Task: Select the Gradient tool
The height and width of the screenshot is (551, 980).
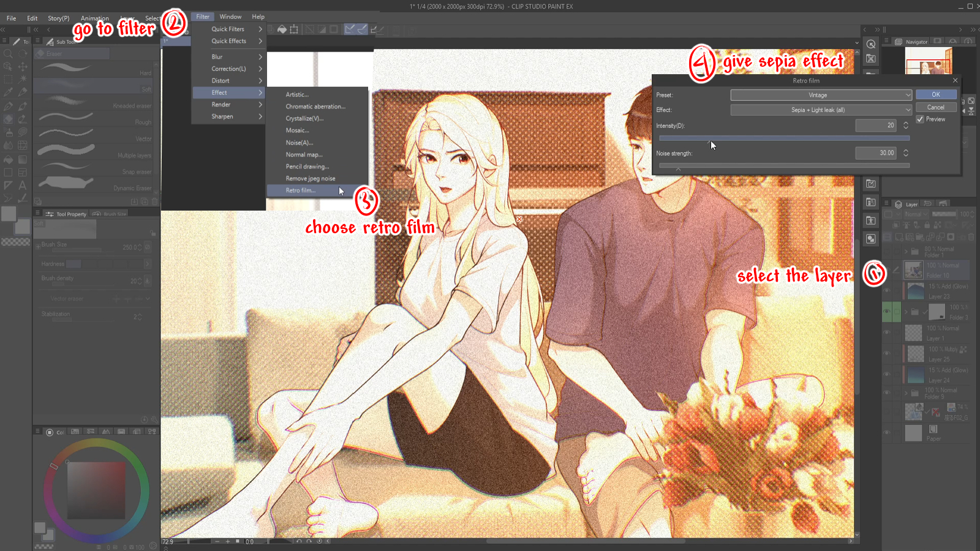Action: (23, 160)
